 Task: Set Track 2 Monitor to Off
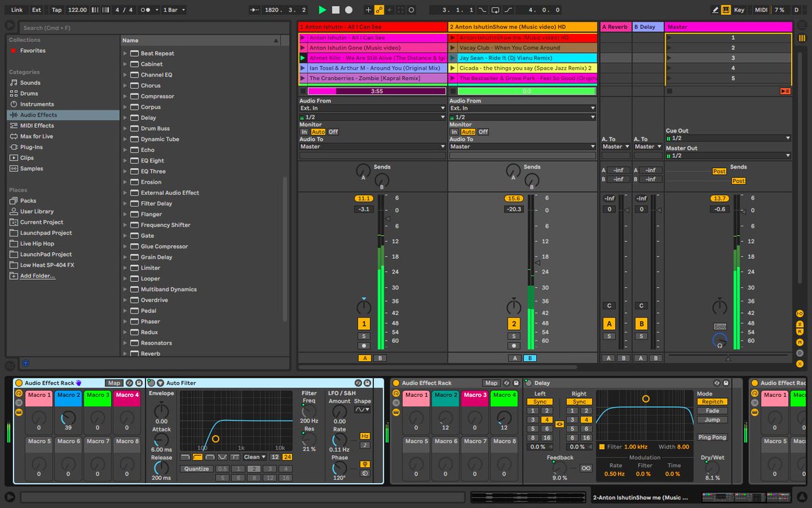483,131
